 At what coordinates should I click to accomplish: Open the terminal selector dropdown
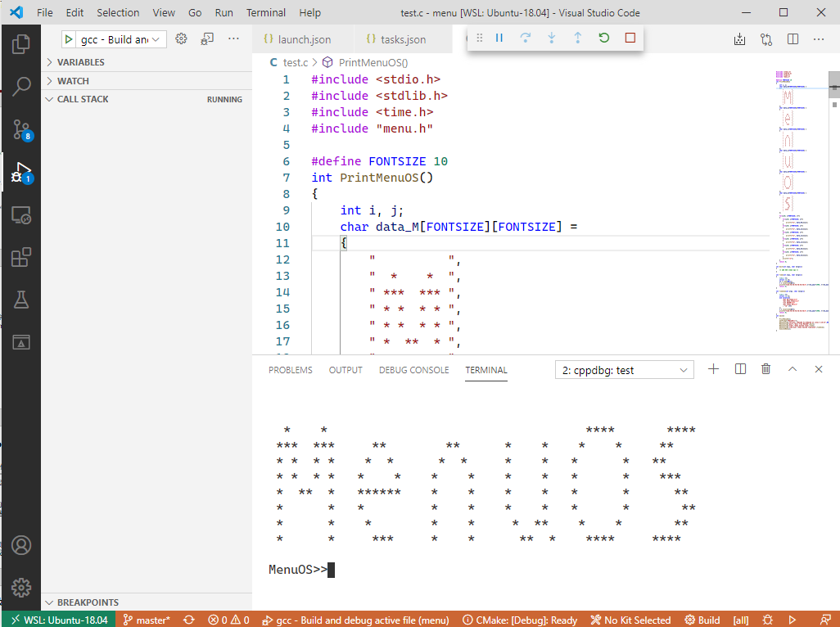(x=624, y=370)
